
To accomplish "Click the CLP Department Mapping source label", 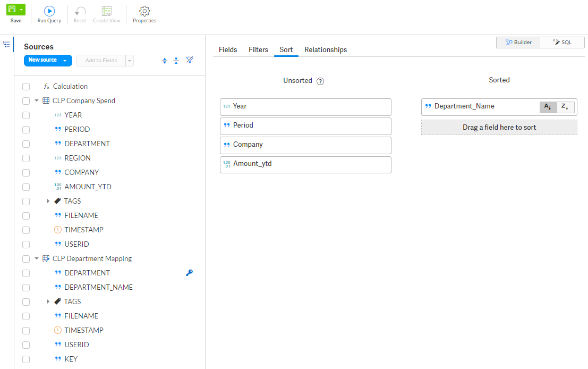I will (x=92, y=258).
